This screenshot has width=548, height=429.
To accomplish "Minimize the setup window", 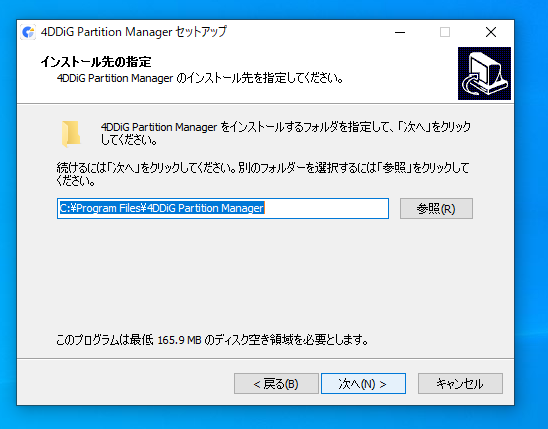I will pyautogui.click(x=400, y=32).
